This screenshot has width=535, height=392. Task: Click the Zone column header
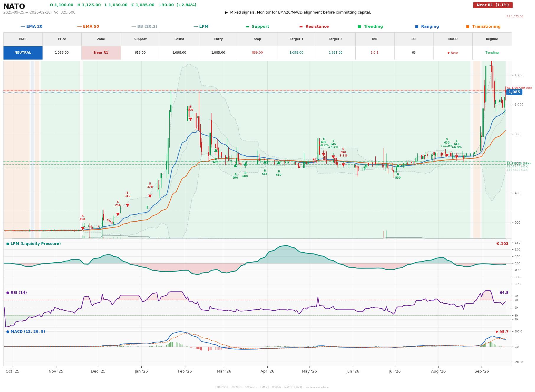[x=101, y=39]
